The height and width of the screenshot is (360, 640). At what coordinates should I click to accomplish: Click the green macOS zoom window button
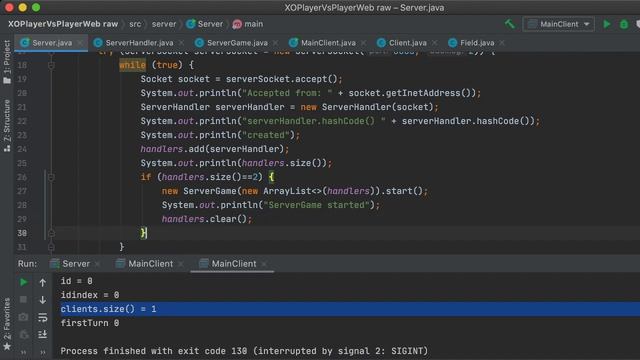click(36, 7)
